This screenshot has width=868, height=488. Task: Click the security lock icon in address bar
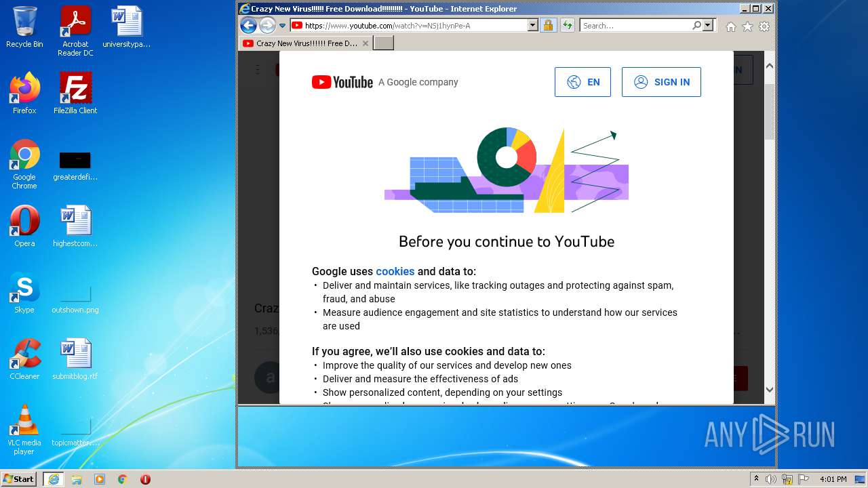548,26
